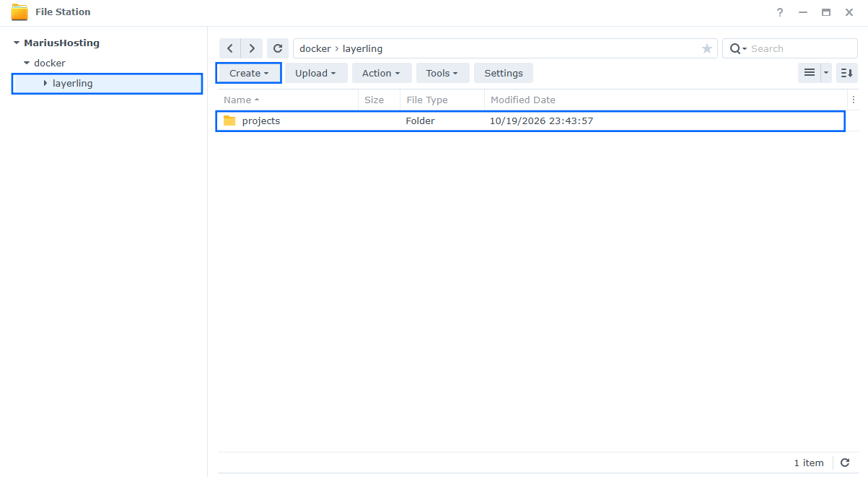Click the projects folder icon
868x477 pixels.
click(229, 121)
